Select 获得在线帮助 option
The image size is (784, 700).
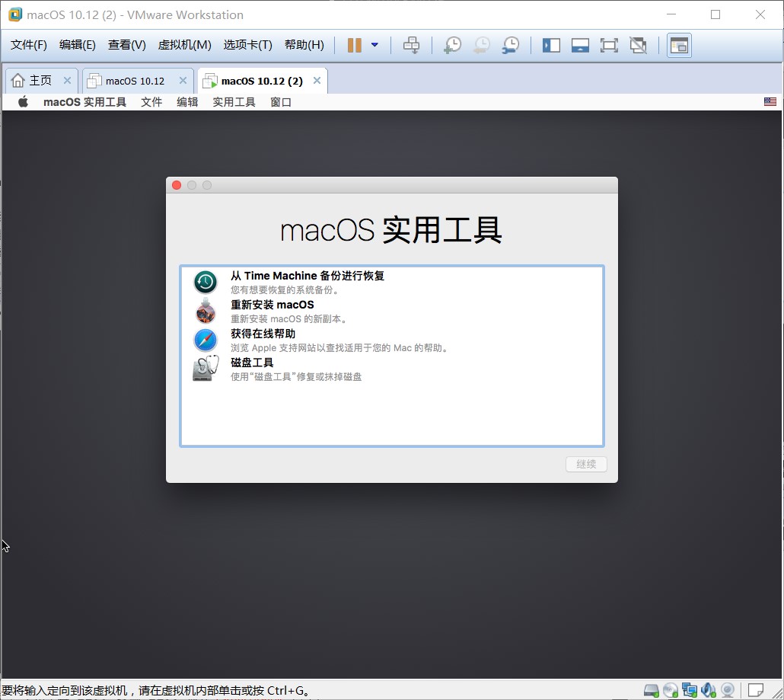[392, 340]
